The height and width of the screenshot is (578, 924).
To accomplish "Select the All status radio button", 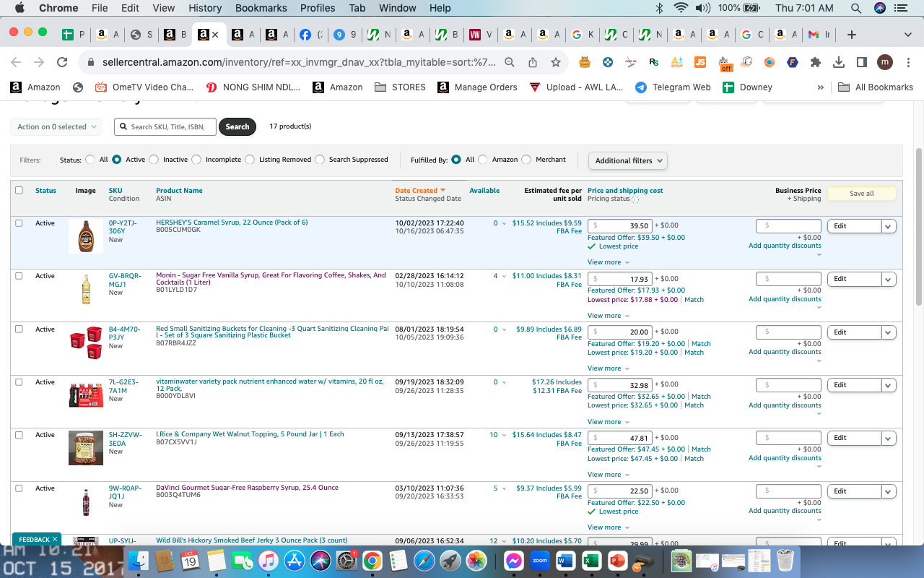I will [x=90, y=160].
